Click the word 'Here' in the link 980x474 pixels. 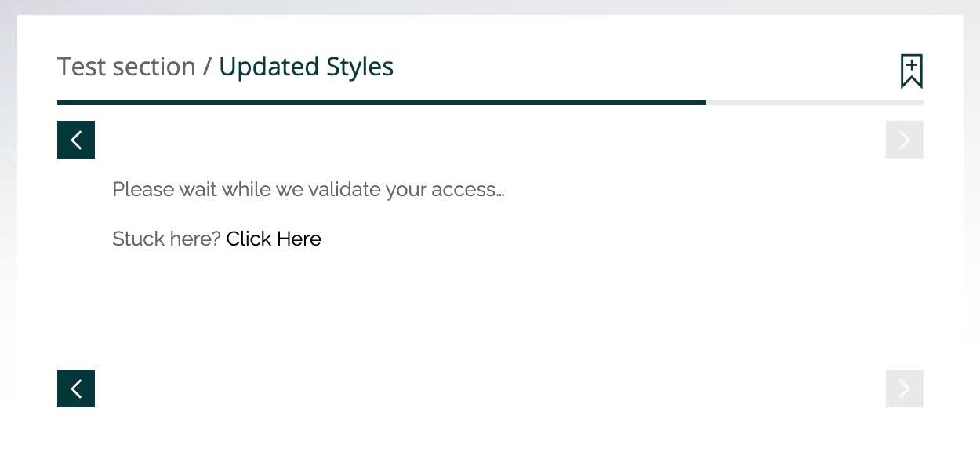299,239
